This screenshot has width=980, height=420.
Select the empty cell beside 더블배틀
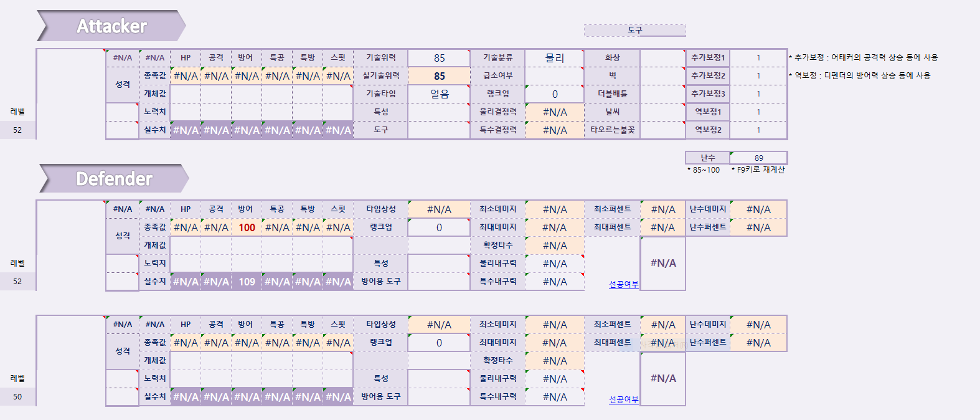coord(662,94)
